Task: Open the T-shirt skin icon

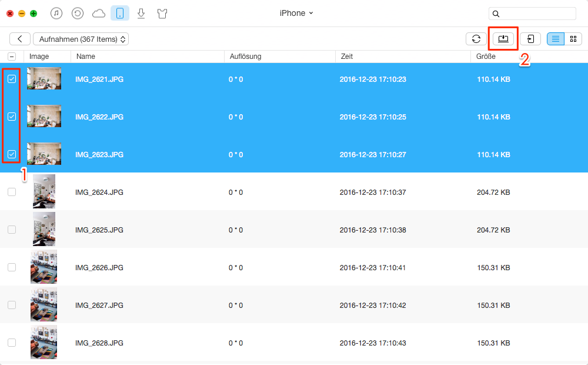Action: (x=162, y=14)
